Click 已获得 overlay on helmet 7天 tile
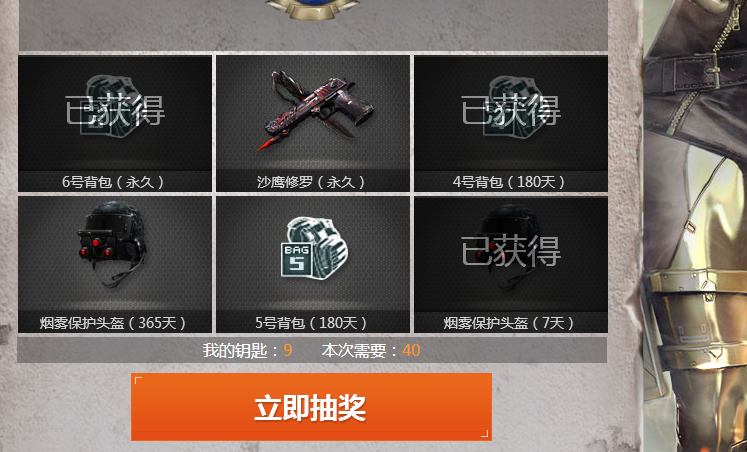Screen dimensions: 747x452 click(511, 251)
